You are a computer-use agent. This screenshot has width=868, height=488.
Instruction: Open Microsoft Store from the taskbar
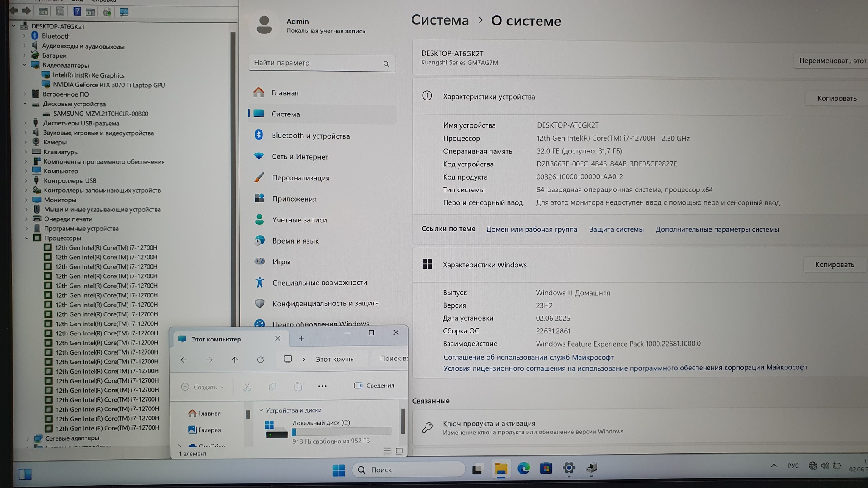(x=546, y=469)
